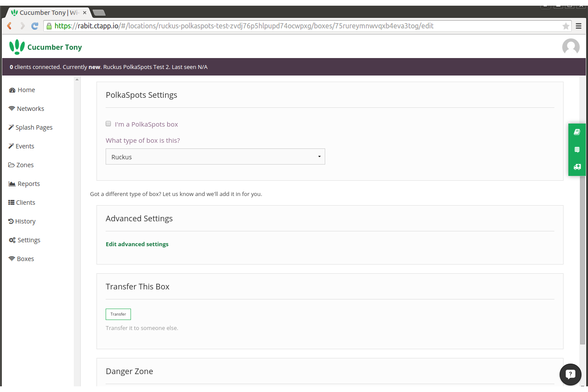Click the History clock icon
This screenshot has height=392, width=588.
pos(11,221)
